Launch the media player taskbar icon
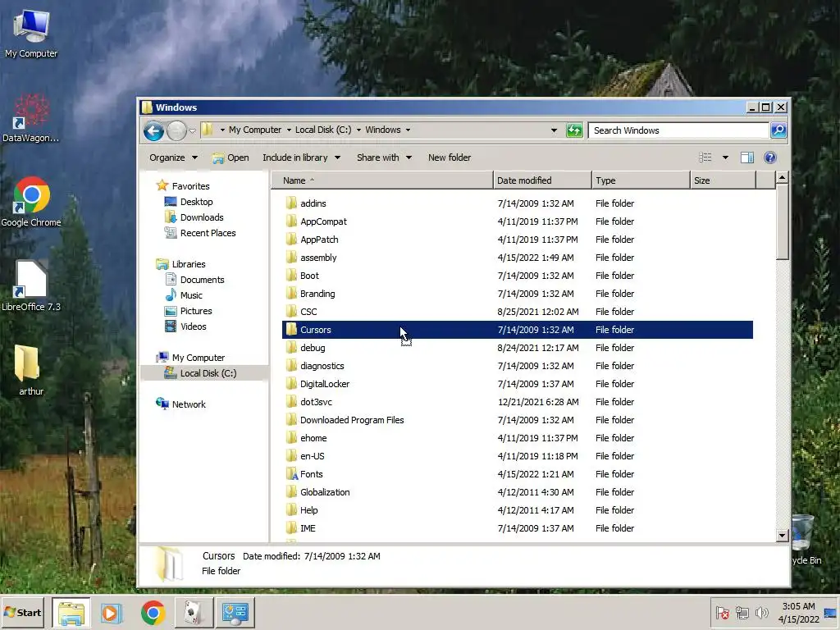840x630 pixels. 111,613
